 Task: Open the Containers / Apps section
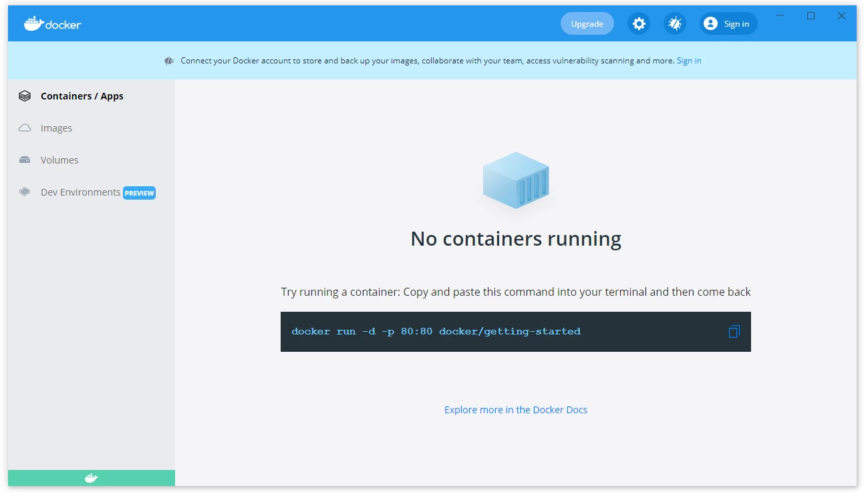tap(82, 96)
